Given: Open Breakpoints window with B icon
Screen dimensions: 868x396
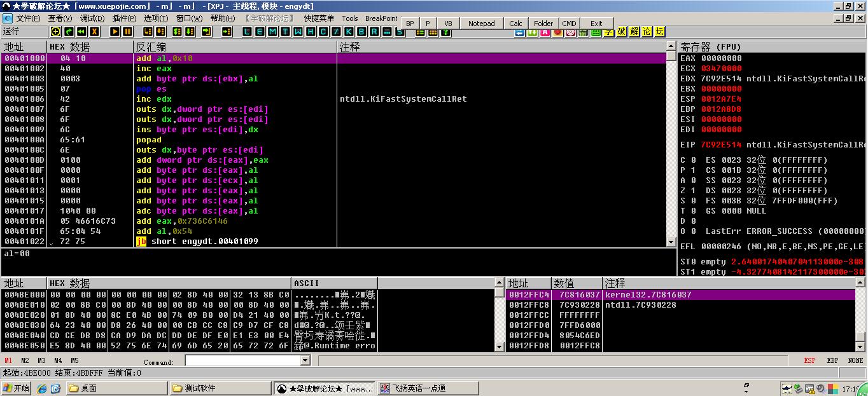Looking at the screenshot, I should click(x=361, y=31).
